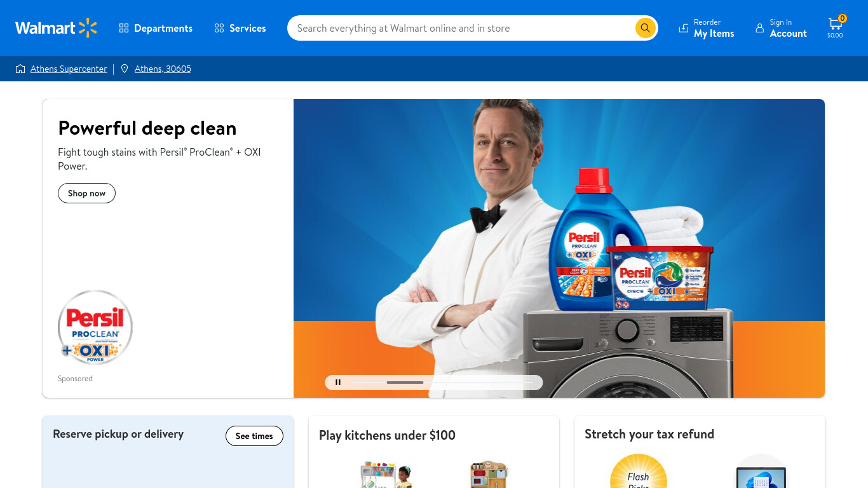Open the Athens, 30605 location link
The image size is (868, 488).
pyautogui.click(x=163, y=69)
